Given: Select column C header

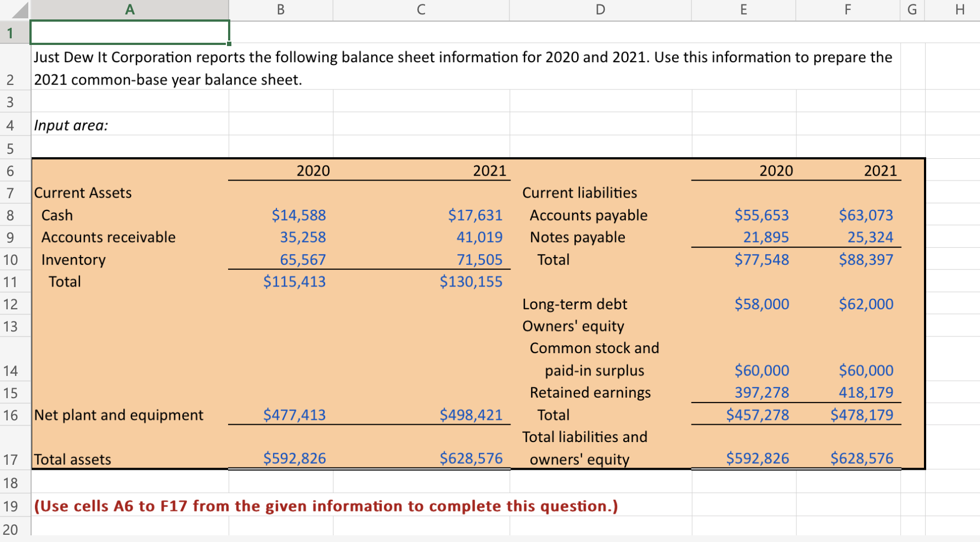Looking at the screenshot, I should pyautogui.click(x=421, y=9).
